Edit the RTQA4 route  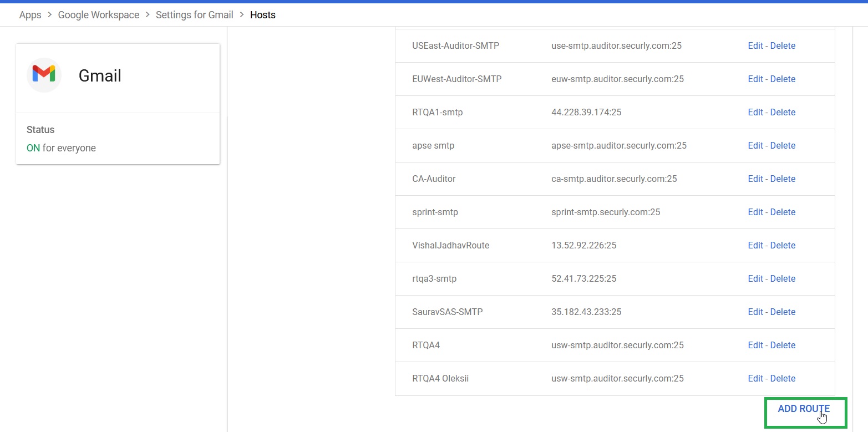coord(755,345)
